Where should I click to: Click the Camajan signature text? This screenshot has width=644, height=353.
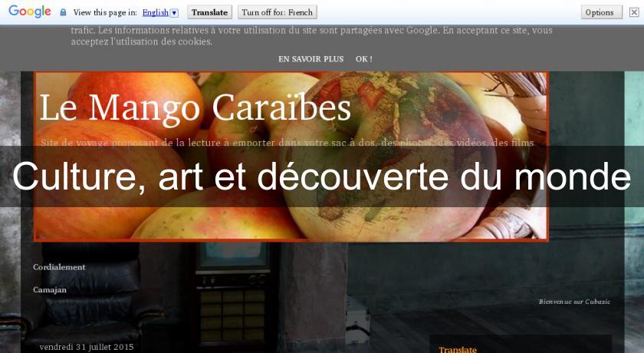click(50, 290)
